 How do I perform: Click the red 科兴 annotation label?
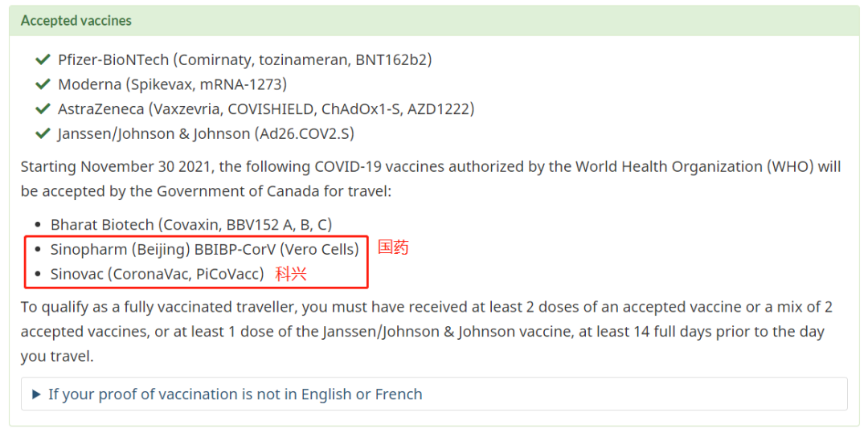(x=291, y=274)
